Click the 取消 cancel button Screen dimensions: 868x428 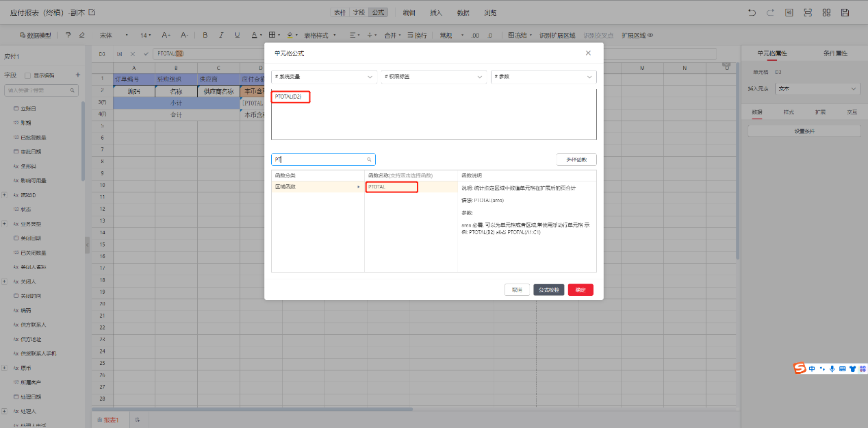pos(518,290)
